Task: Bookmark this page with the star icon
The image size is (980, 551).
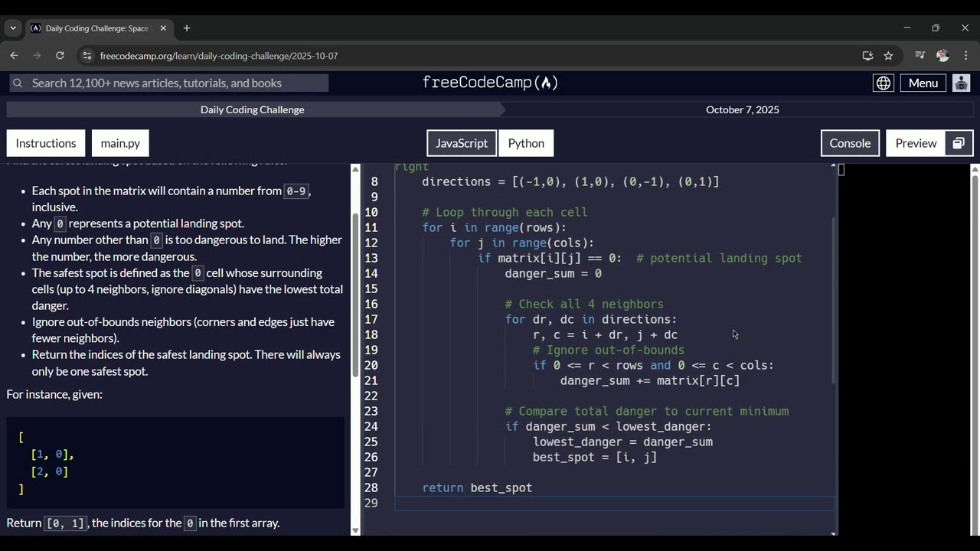Action: coord(888,56)
